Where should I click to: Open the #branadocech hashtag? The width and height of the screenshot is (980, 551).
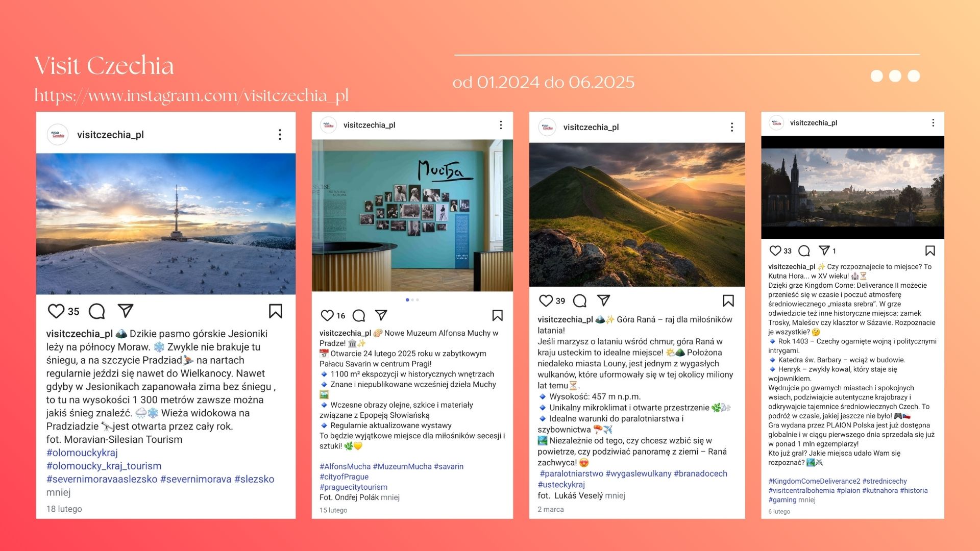point(701,474)
